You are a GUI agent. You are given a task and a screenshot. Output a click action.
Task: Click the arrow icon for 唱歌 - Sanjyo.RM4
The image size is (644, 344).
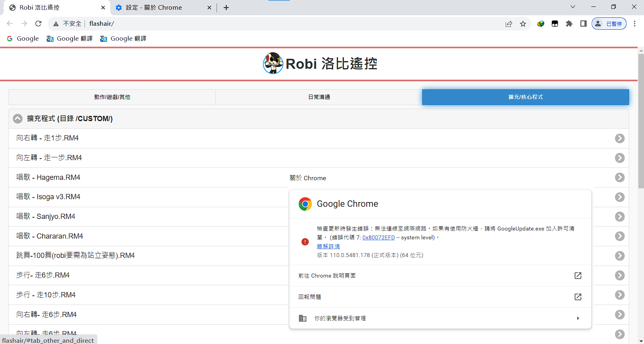click(x=620, y=217)
